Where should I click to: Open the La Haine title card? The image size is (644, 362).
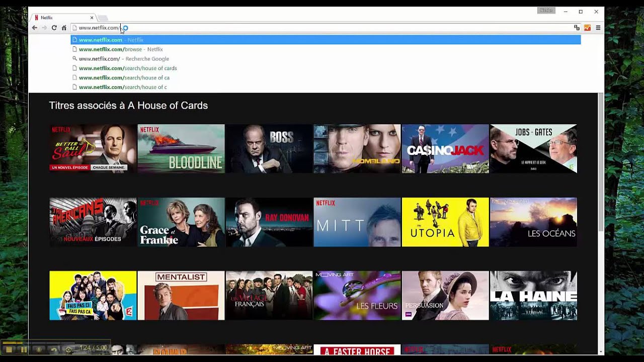(x=533, y=296)
